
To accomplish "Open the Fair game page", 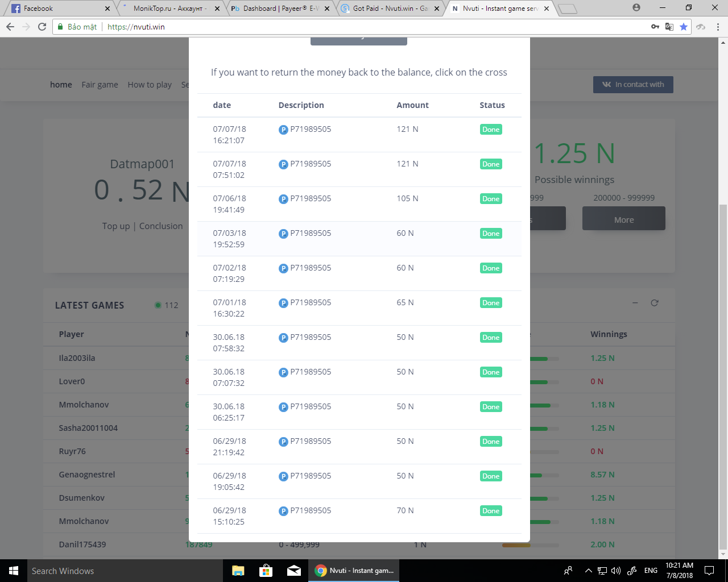I will (x=100, y=85).
